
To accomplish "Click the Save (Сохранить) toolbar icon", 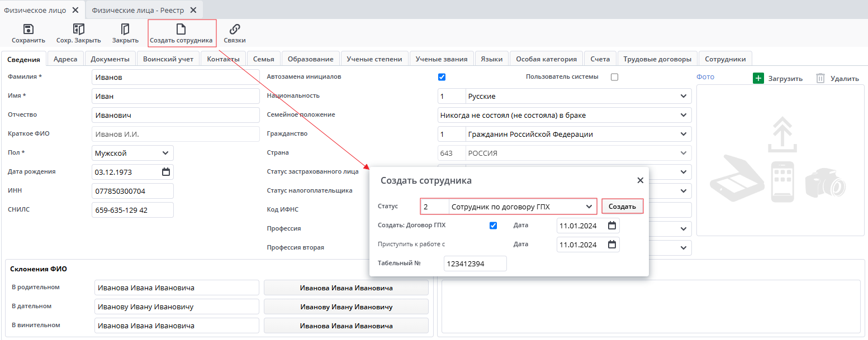I will [x=29, y=29].
